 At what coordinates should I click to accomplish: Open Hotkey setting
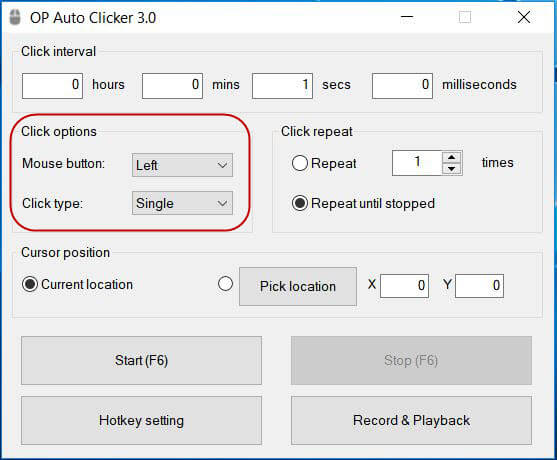coord(141,421)
